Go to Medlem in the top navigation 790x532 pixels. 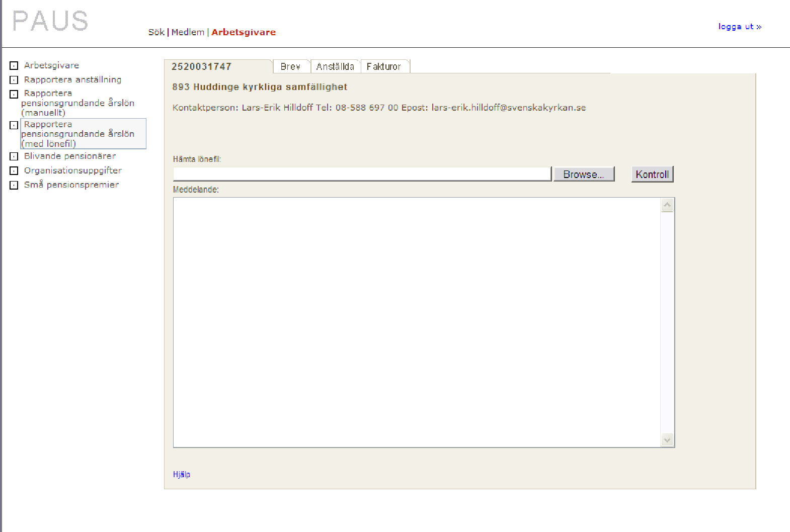point(188,32)
